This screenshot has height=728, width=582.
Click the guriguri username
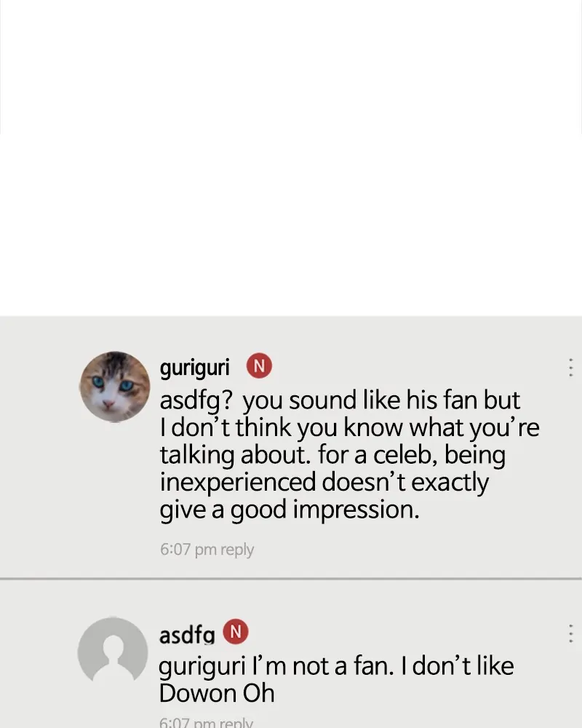[x=194, y=367]
